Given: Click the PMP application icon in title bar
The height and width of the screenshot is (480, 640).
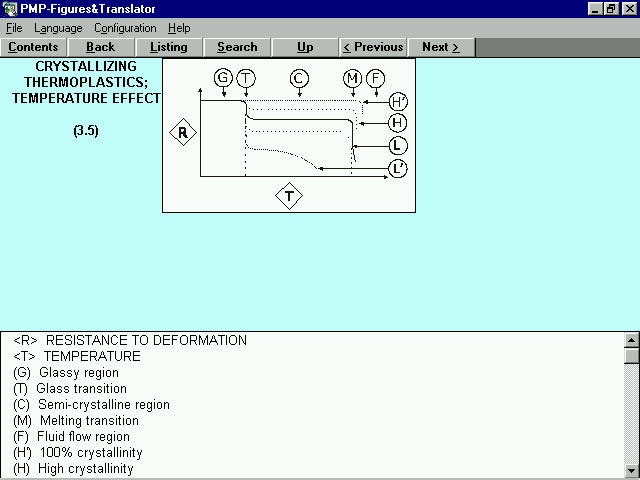Looking at the screenshot, I should click(x=10, y=8).
